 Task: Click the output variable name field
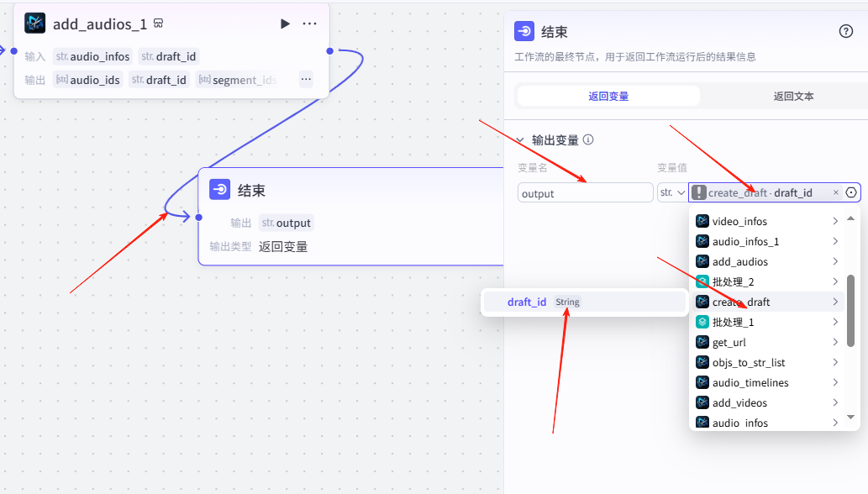585,193
